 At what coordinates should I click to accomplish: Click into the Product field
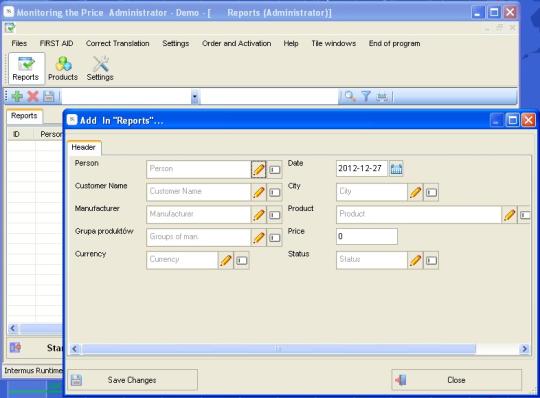point(419,215)
